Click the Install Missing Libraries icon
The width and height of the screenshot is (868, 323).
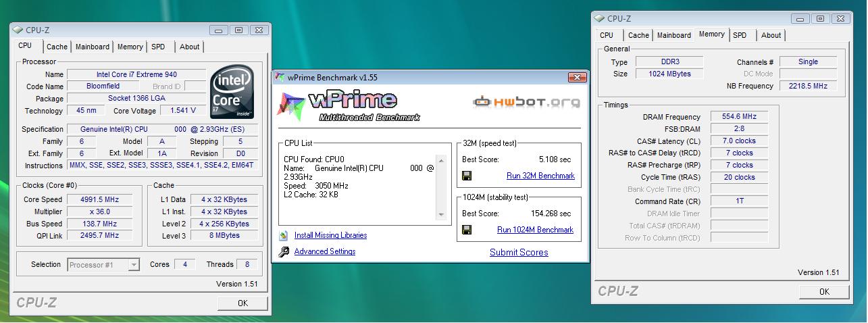tap(283, 235)
